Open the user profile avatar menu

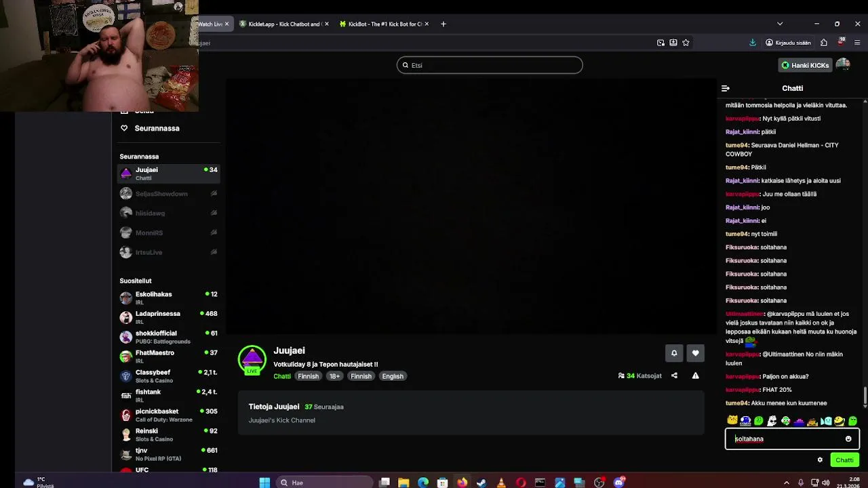[843, 65]
